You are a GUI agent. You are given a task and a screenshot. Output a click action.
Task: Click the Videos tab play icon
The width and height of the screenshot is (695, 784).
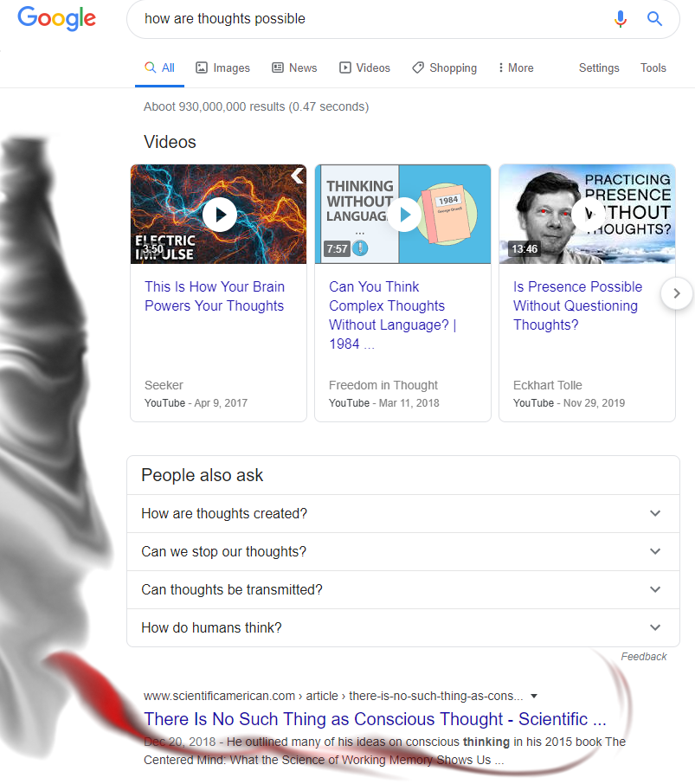(345, 67)
